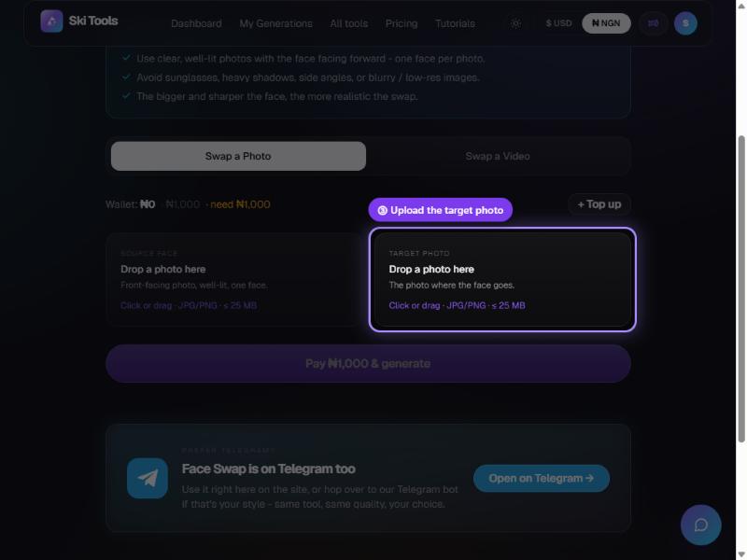The image size is (747, 560).
Task: Select the Swap a Photo tab
Action: [x=238, y=156]
